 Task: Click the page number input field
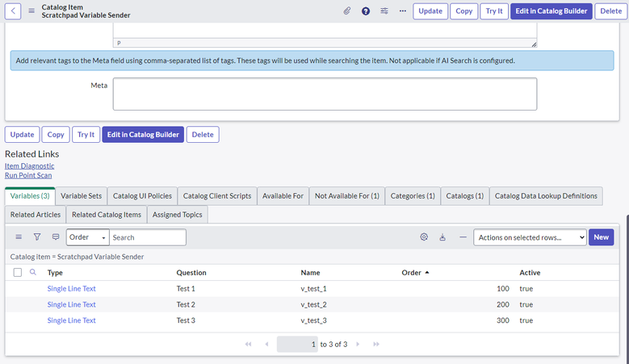pyautogui.click(x=297, y=344)
